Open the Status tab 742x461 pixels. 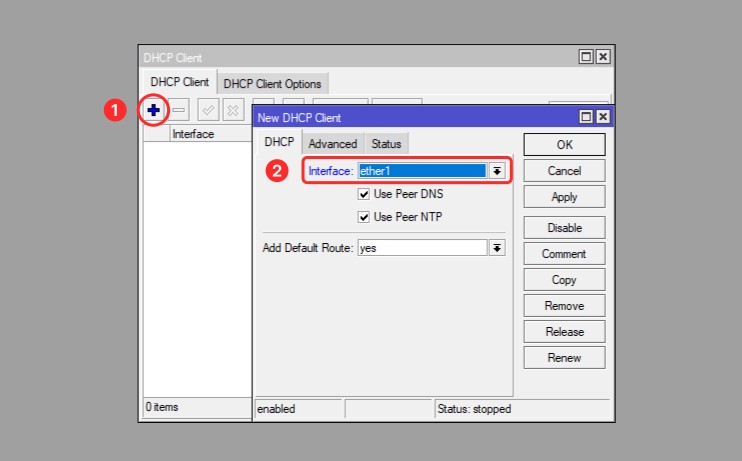(x=386, y=144)
